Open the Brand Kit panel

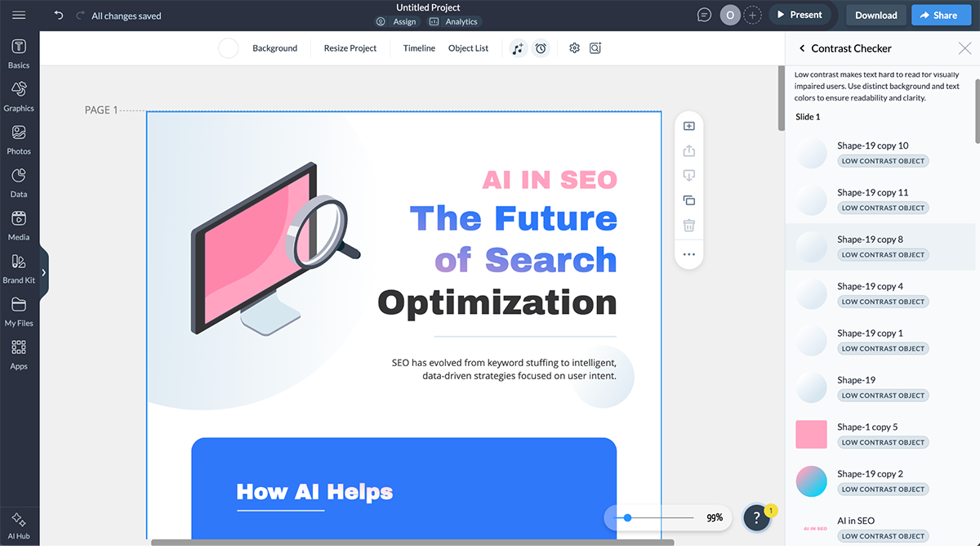19,268
